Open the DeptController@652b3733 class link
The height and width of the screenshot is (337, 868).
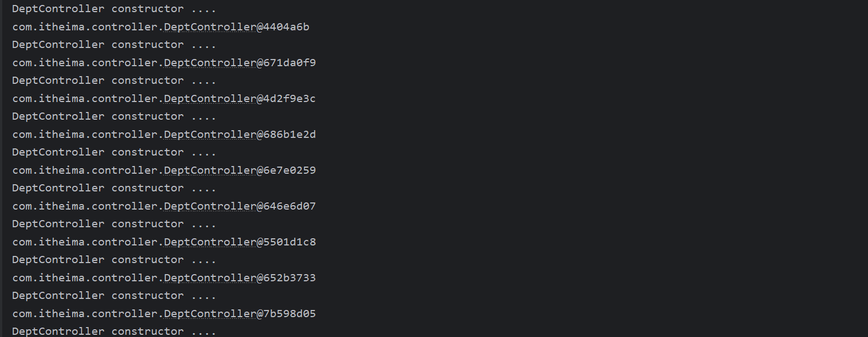click(210, 278)
